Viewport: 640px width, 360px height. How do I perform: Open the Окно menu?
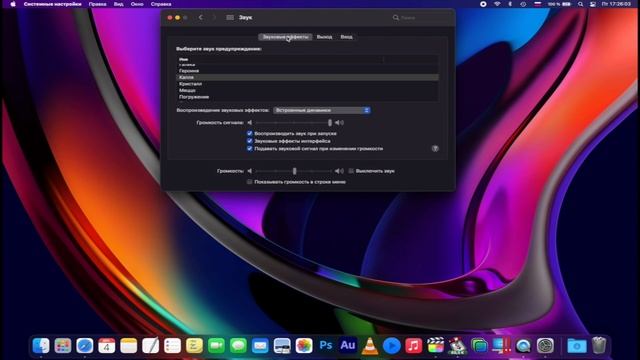point(137,4)
